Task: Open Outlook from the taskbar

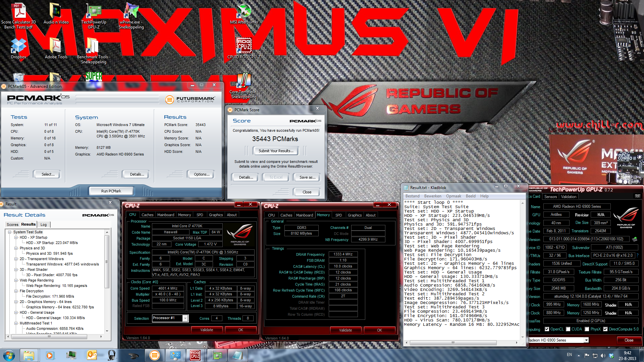Action: [92, 355]
